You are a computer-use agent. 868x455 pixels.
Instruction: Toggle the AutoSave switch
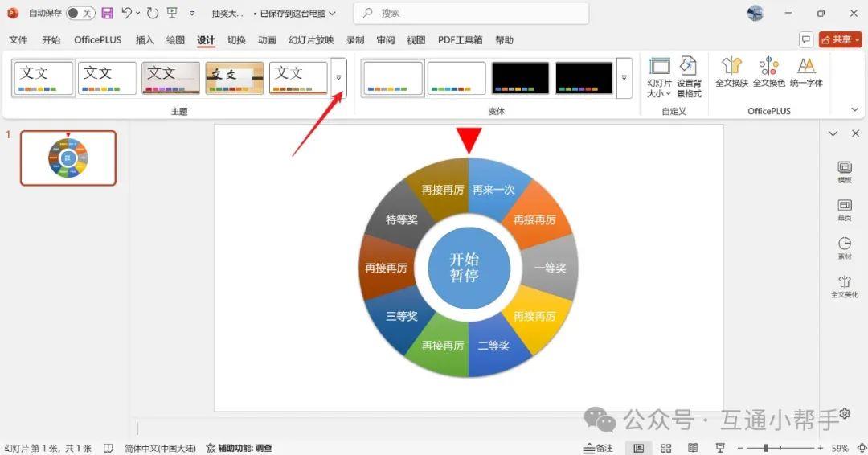point(80,13)
